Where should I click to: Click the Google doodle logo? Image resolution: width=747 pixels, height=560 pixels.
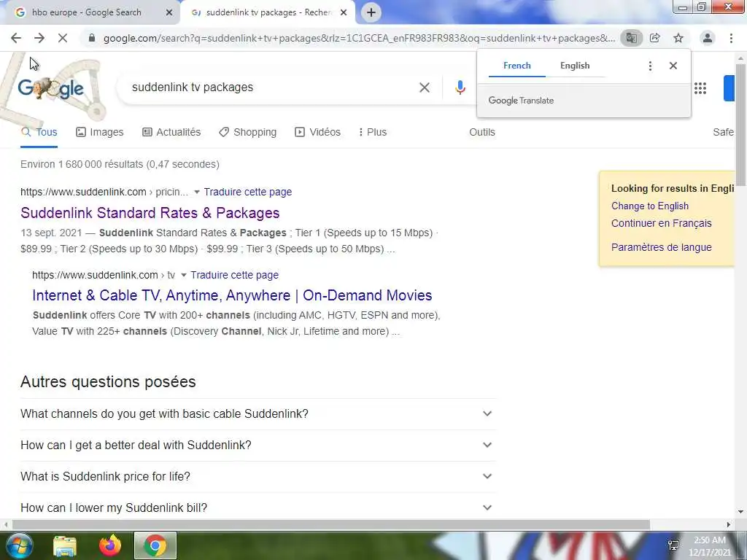point(51,88)
